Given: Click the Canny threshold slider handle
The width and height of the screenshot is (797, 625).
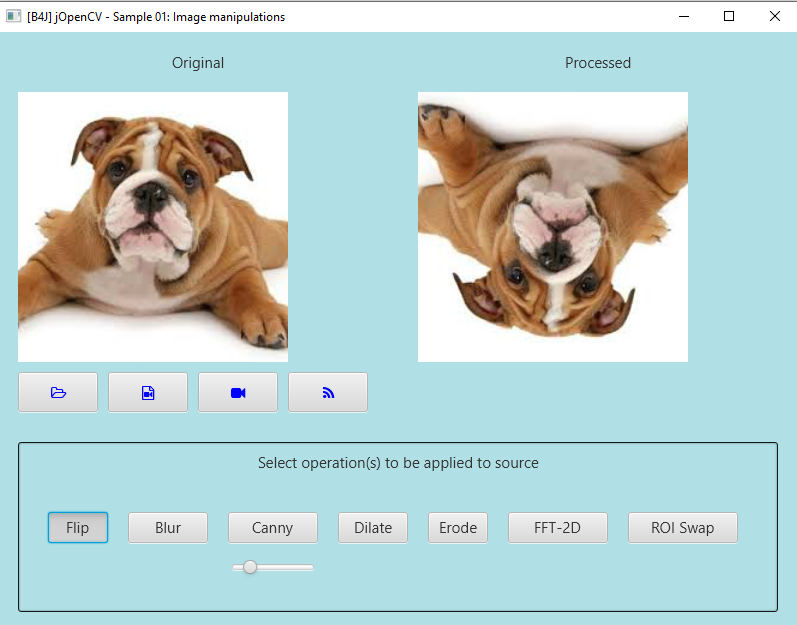Looking at the screenshot, I should point(250,567).
